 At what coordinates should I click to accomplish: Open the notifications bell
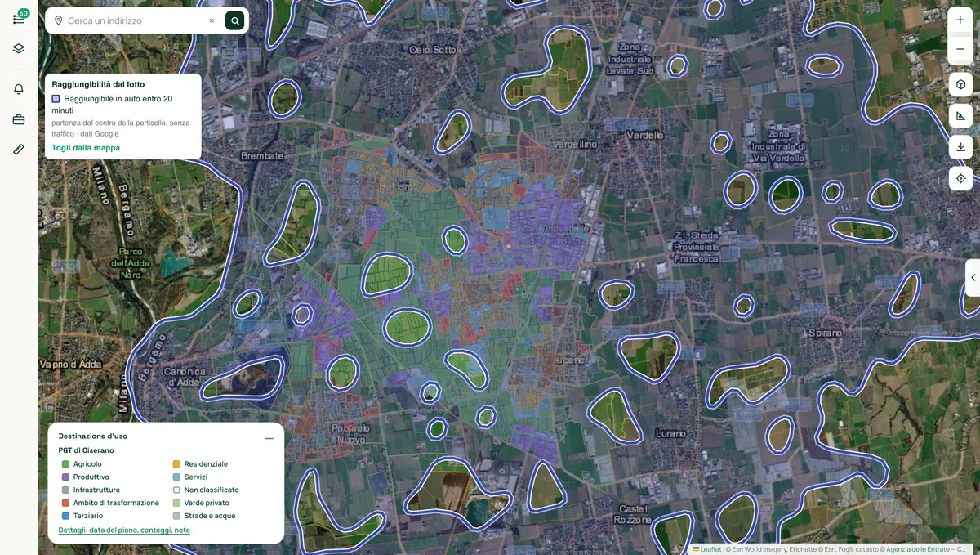[x=19, y=89]
